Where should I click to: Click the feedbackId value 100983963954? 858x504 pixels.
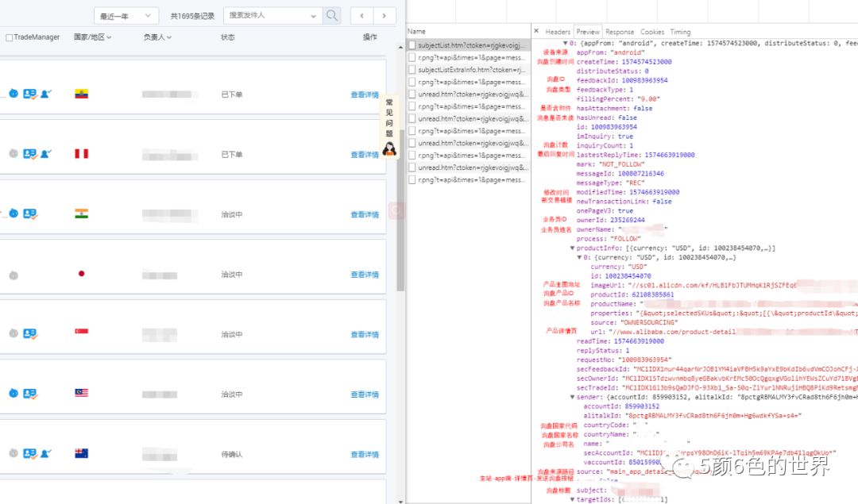(x=644, y=80)
